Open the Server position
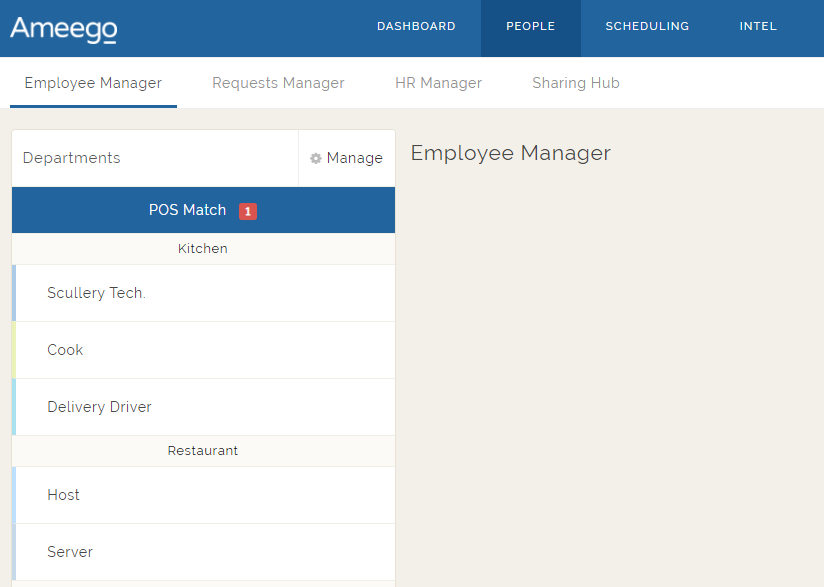The image size is (824, 587). coord(70,552)
